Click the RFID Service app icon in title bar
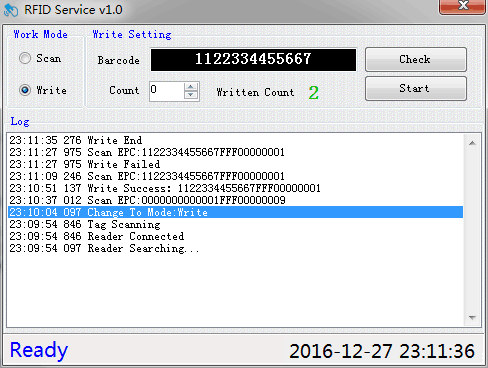The image size is (488, 368). (11, 10)
